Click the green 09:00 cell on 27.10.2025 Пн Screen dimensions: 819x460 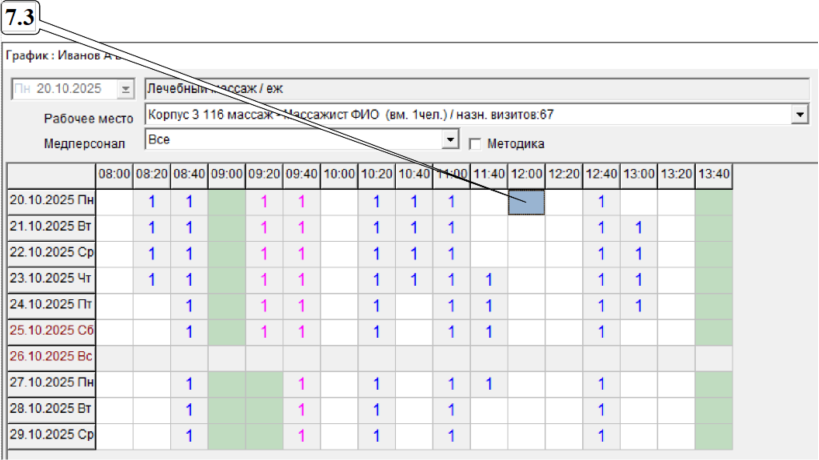pyautogui.click(x=226, y=384)
